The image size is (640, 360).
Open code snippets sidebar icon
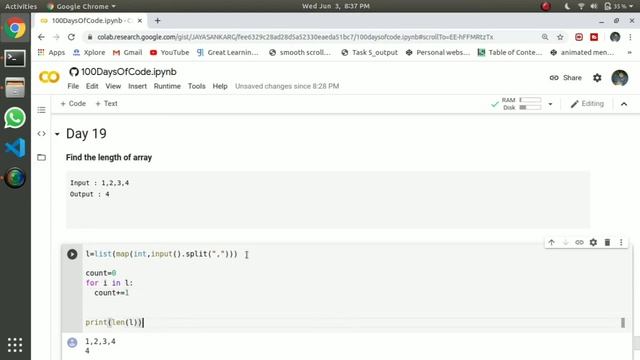tap(41, 133)
